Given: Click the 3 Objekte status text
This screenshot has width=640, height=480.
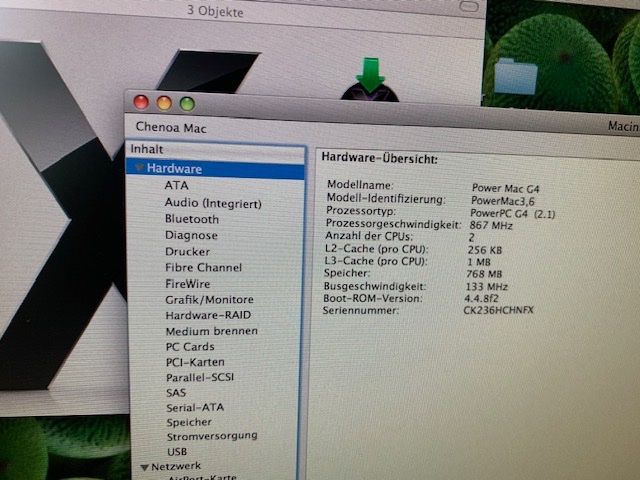Looking at the screenshot, I should coord(215,11).
